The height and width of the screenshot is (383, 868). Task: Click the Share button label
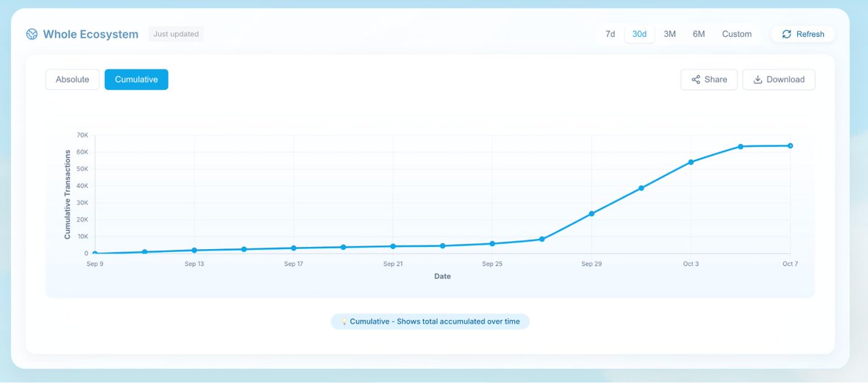[x=715, y=80]
